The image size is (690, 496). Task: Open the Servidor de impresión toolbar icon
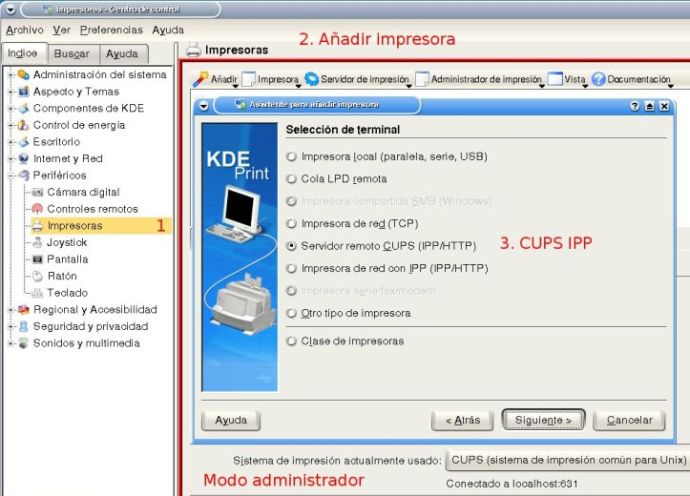coord(312,79)
